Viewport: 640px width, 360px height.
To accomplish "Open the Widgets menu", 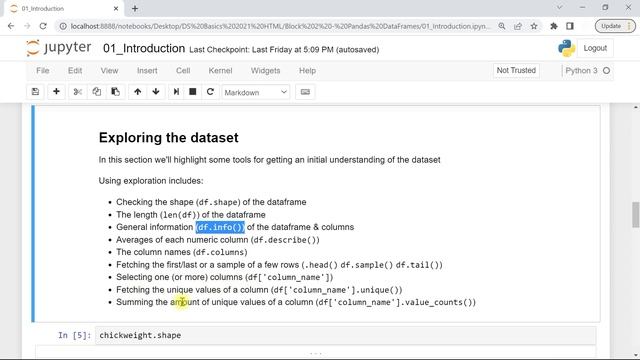I will (x=265, y=71).
